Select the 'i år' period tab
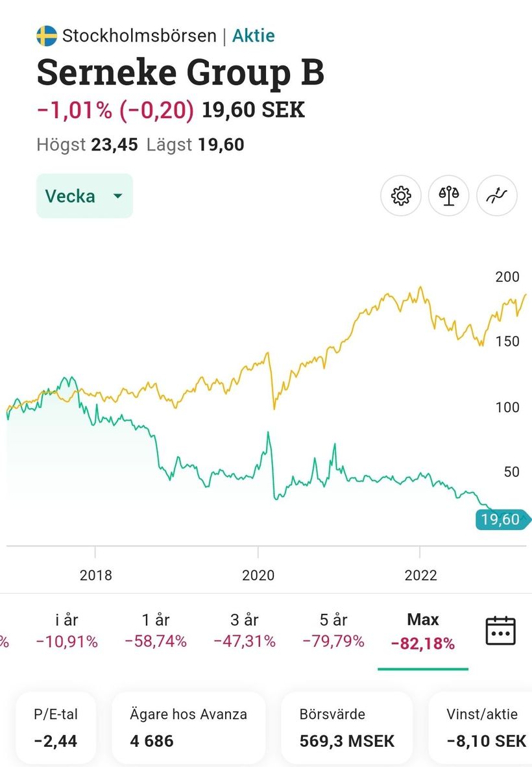Image resolution: width=532 pixels, height=767 pixels. (x=67, y=631)
